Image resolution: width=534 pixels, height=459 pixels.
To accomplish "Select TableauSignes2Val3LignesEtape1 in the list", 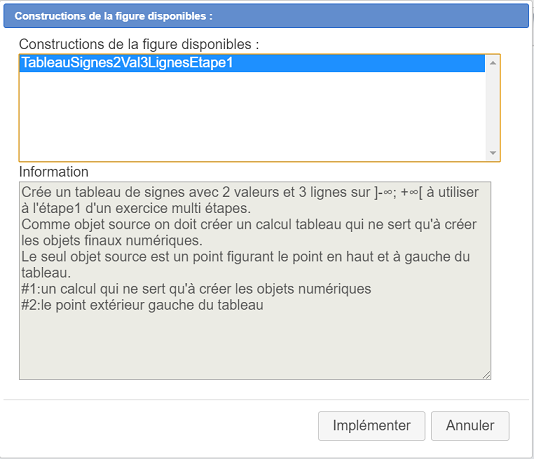I will point(252,63).
